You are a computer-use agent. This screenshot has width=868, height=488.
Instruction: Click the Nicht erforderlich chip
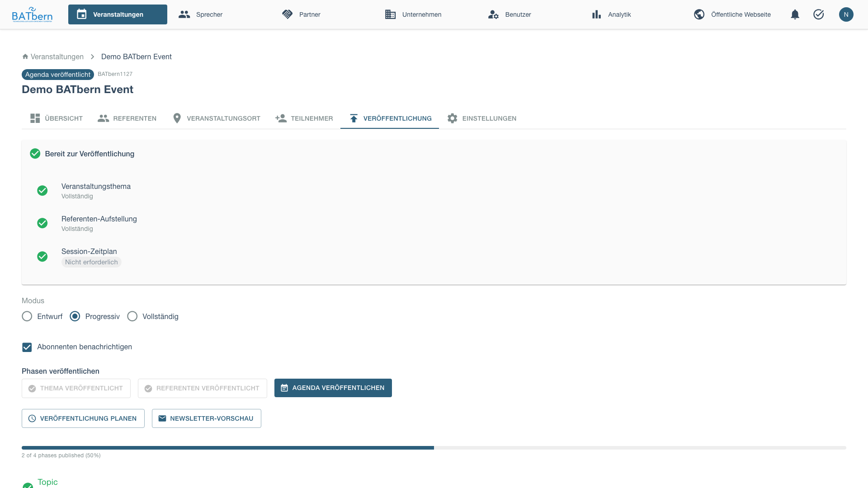[91, 262]
